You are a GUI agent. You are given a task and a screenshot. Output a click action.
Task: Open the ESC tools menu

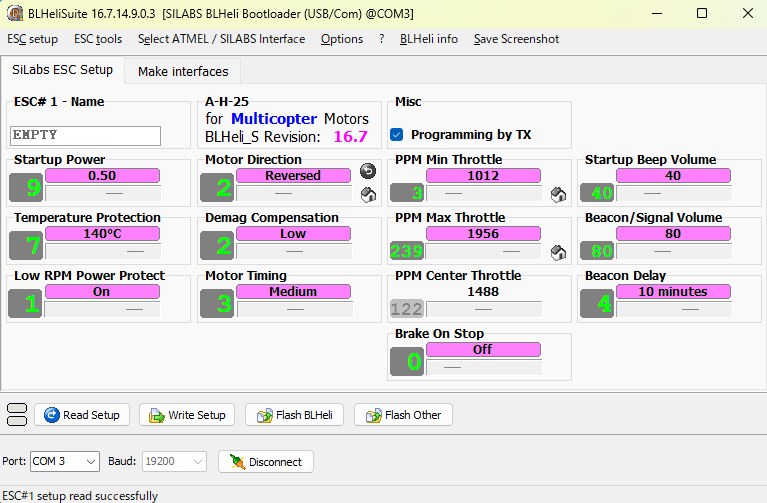(x=98, y=39)
